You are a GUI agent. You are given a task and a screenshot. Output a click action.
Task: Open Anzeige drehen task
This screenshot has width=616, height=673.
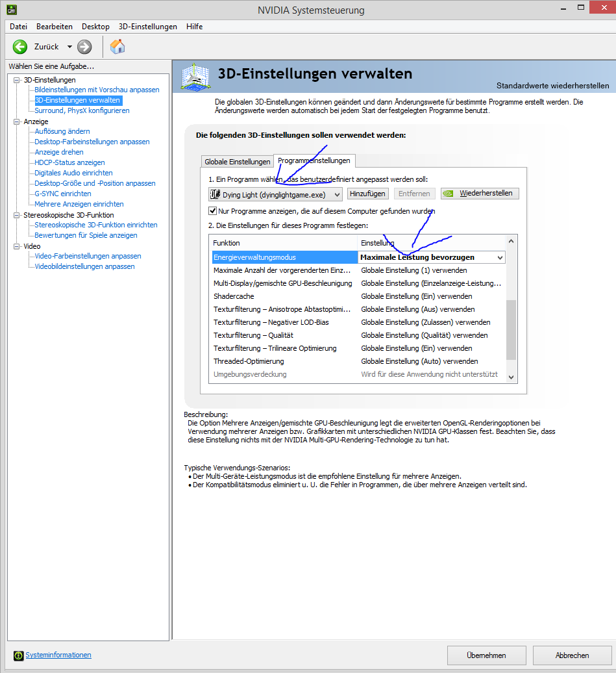[59, 152]
